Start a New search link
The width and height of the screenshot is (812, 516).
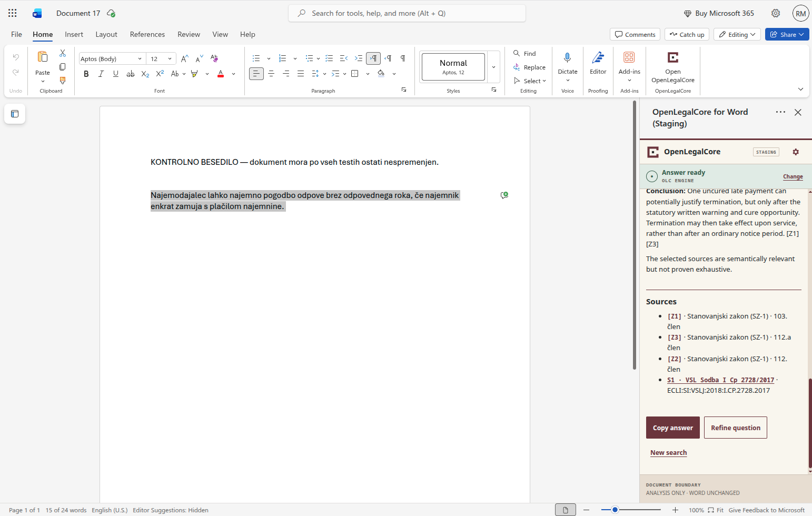(x=668, y=453)
